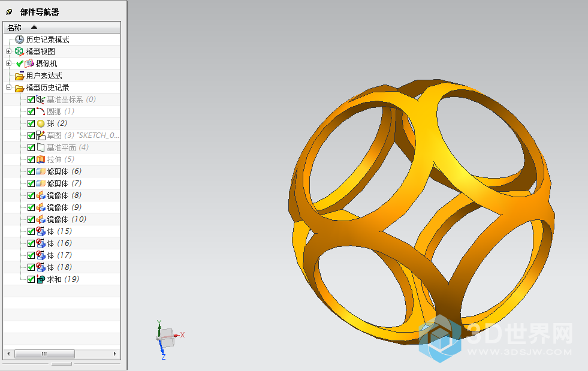Click the pin icon beside 部件导航器 title

click(9, 12)
